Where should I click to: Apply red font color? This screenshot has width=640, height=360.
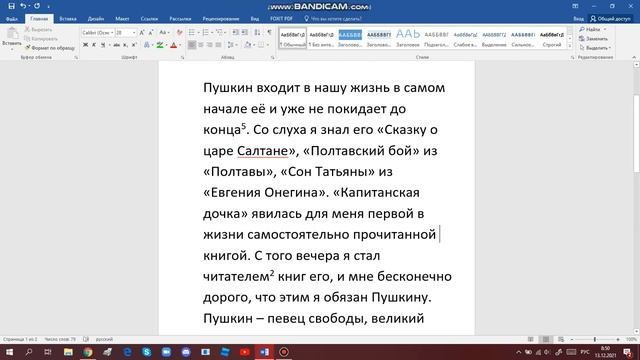(x=173, y=45)
